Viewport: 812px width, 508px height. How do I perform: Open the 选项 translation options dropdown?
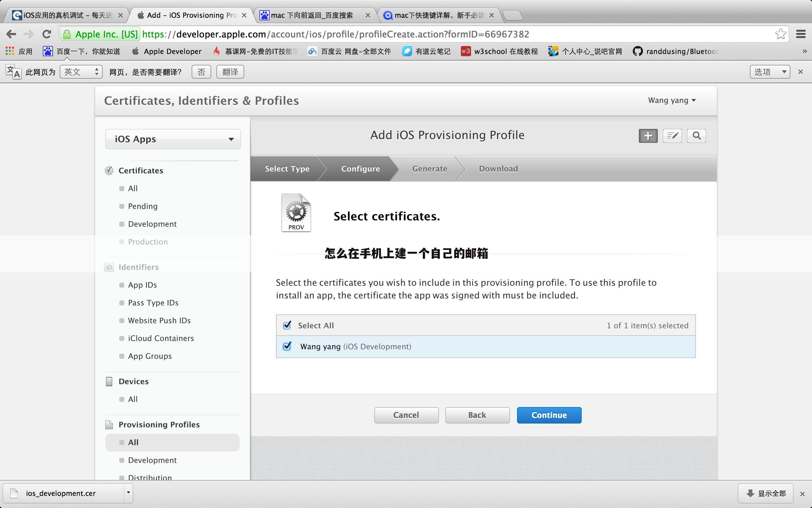(770, 72)
